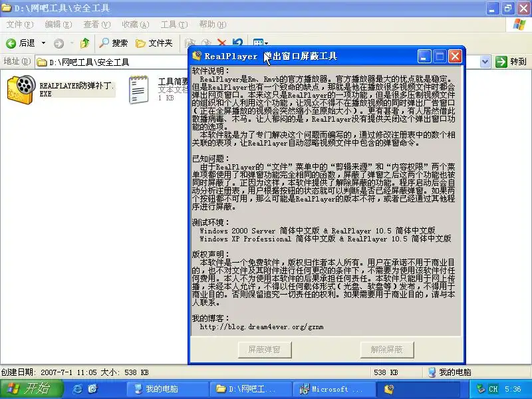This screenshot has height=399, width=532.
Task: Close the RealPlayer tool dialog
Action: [x=455, y=57]
